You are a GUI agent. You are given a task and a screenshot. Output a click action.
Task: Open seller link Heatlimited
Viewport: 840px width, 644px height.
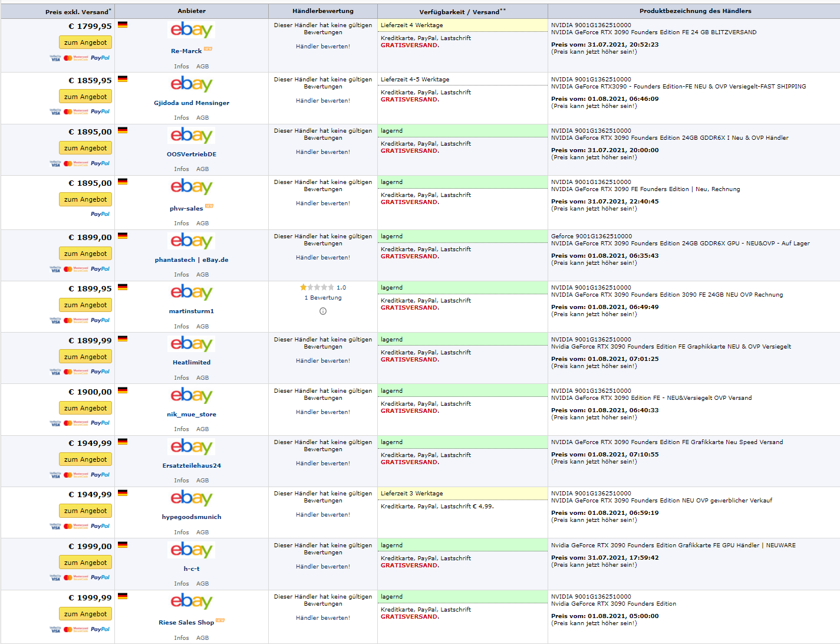click(192, 363)
